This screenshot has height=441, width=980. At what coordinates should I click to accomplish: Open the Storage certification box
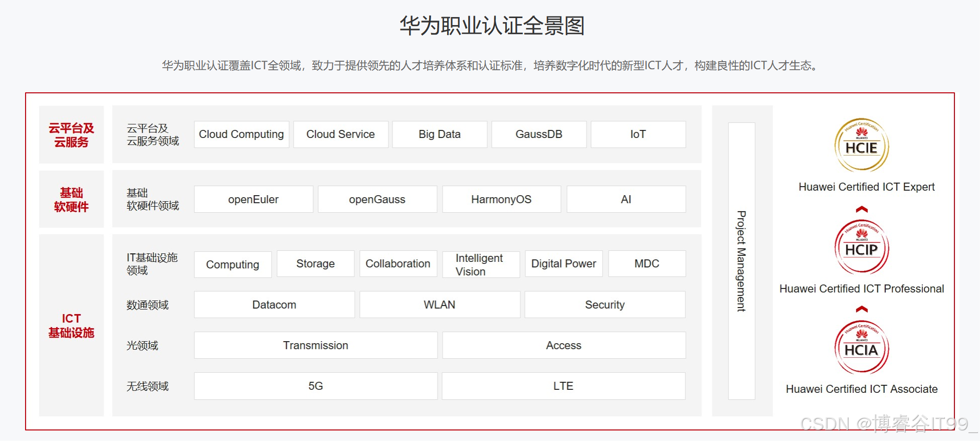coord(316,264)
